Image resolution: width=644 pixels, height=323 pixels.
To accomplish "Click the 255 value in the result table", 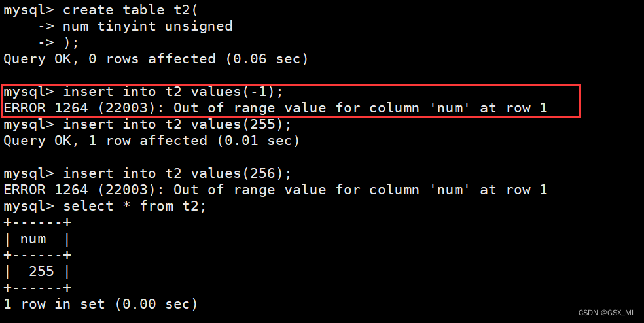I will [41, 271].
